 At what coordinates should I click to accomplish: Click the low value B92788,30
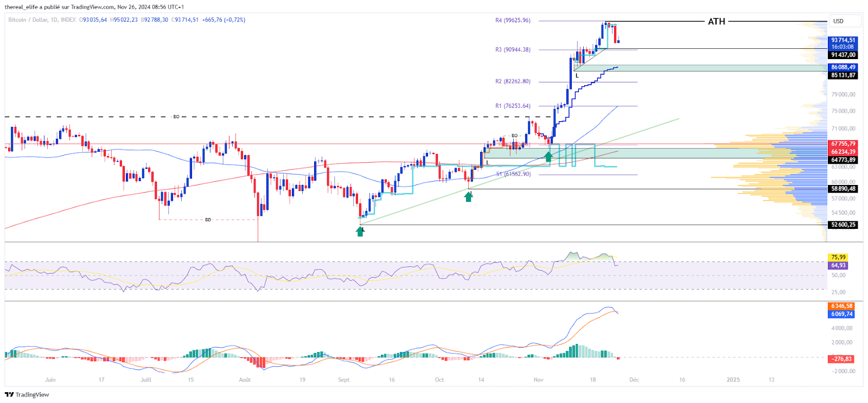point(155,20)
